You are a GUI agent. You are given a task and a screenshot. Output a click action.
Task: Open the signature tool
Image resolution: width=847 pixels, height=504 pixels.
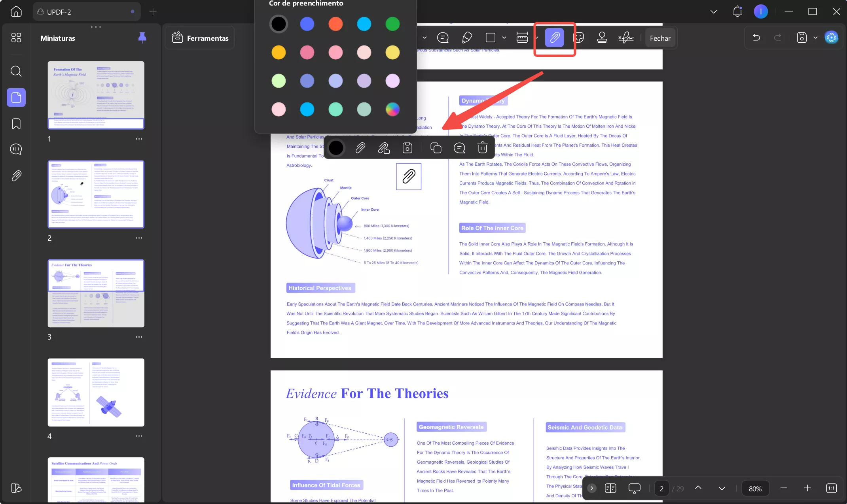[626, 38]
